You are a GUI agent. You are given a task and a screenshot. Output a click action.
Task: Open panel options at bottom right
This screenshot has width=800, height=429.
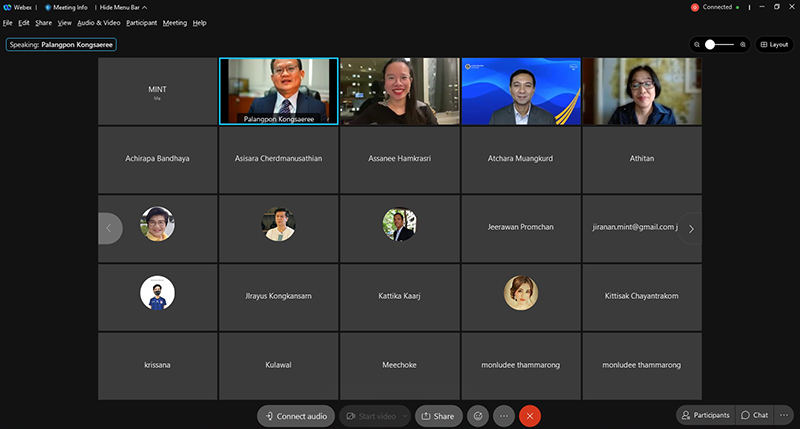785,415
